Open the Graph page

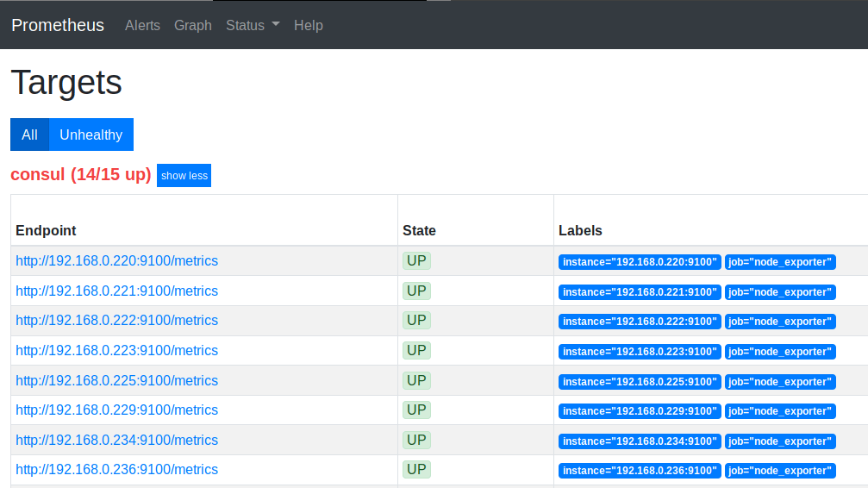(x=192, y=26)
